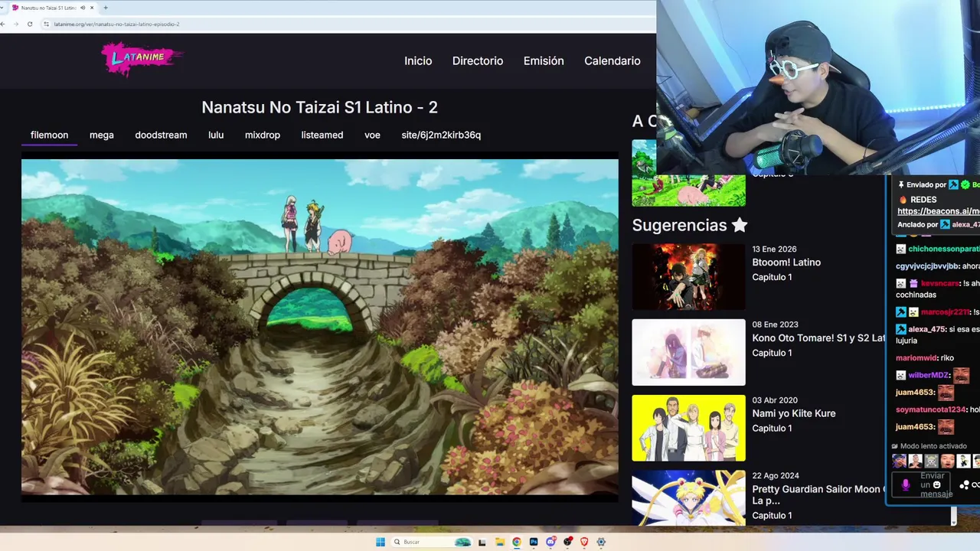Open the Windows Start menu
Screen dimensions: 980x551
pyautogui.click(x=381, y=542)
